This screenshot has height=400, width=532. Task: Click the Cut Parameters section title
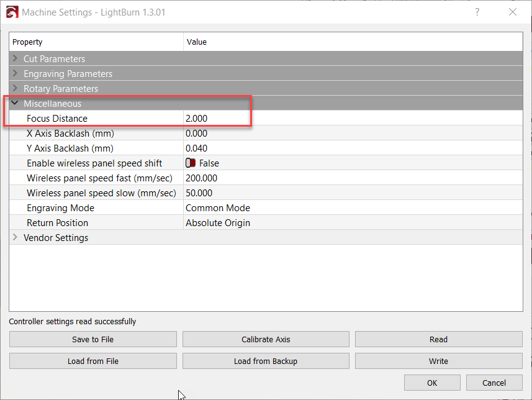point(54,59)
